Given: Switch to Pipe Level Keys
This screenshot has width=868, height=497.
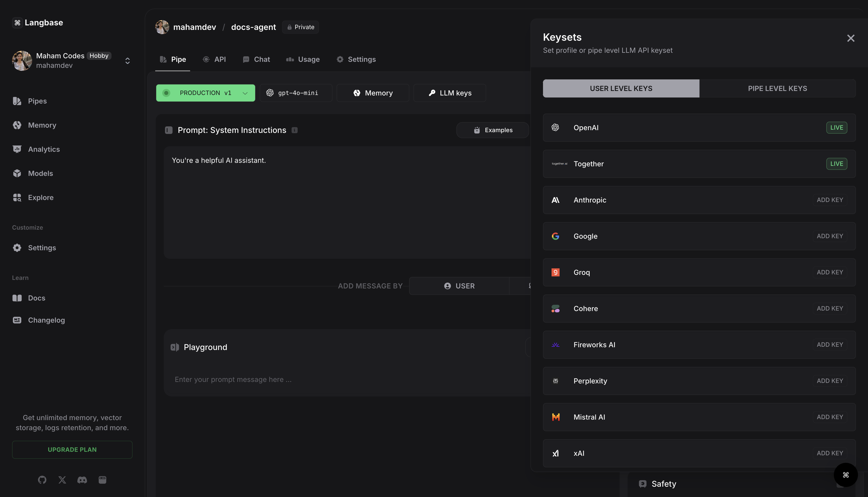Looking at the screenshot, I should click(777, 88).
